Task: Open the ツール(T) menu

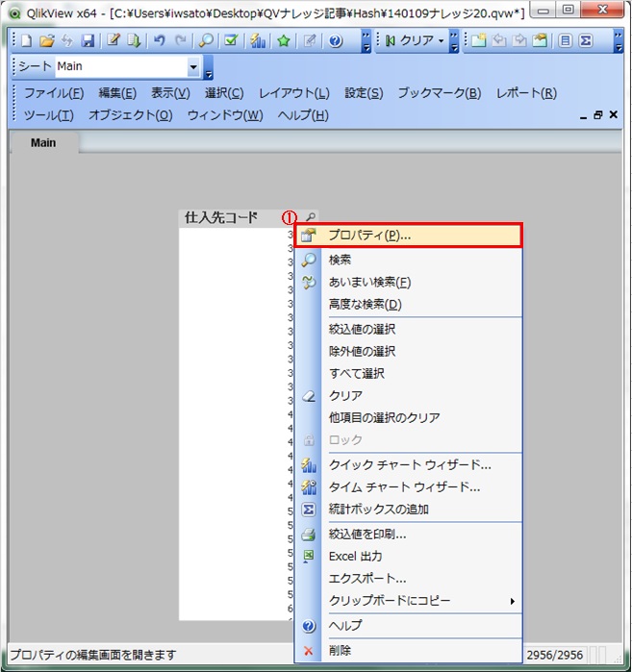Action: tap(48, 114)
